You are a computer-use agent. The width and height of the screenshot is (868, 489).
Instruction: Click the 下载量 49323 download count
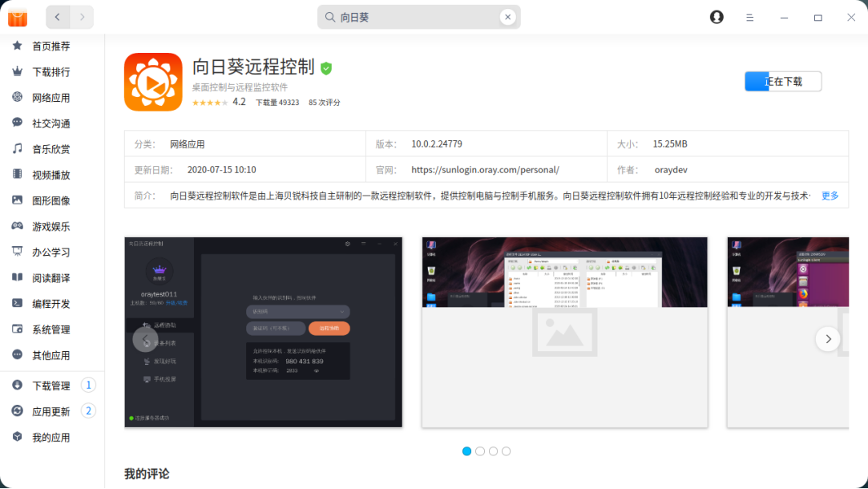[277, 103]
